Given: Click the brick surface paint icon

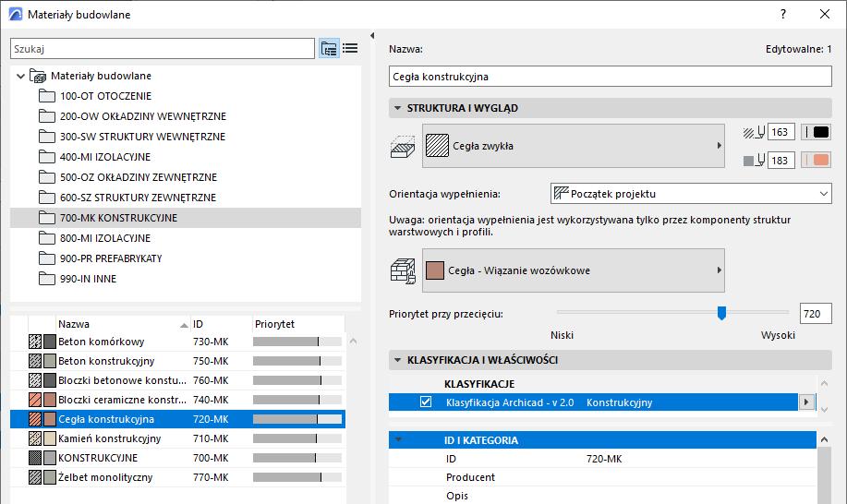Looking at the screenshot, I should (403, 270).
